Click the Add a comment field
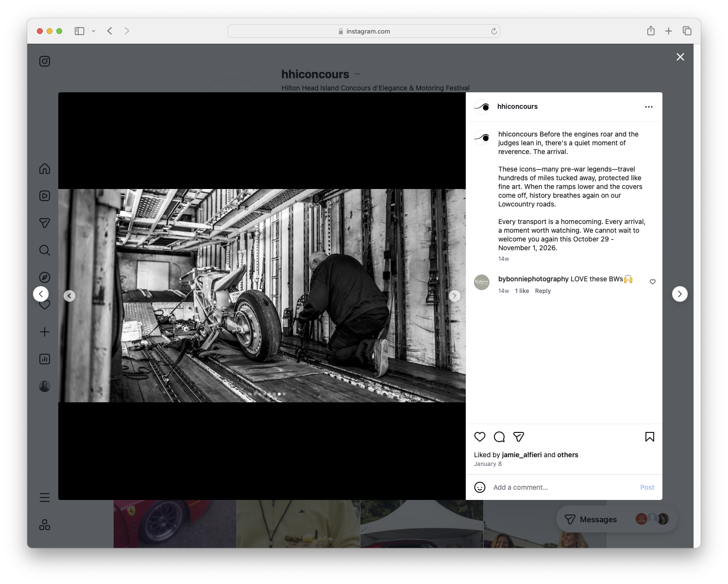The height and width of the screenshot is (584, 728). (520, 487)
